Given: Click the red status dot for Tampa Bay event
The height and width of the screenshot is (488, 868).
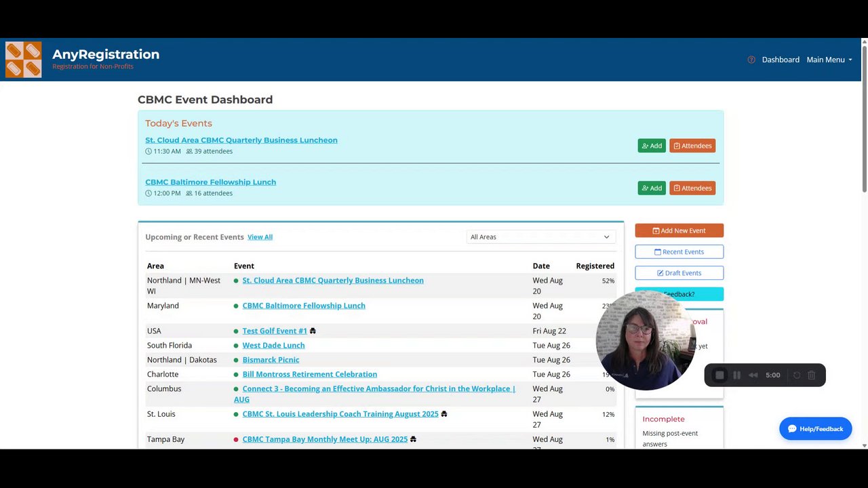Looking at the screenshot, I should (236, 440).
